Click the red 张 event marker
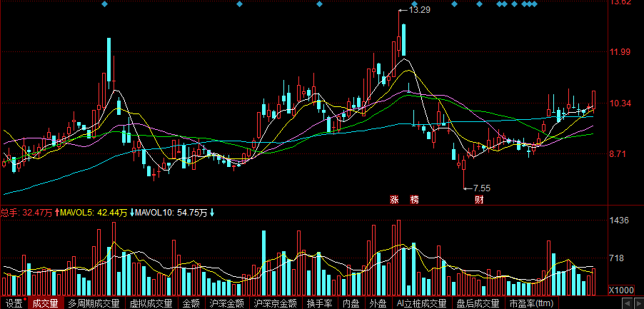 [394, 200]
